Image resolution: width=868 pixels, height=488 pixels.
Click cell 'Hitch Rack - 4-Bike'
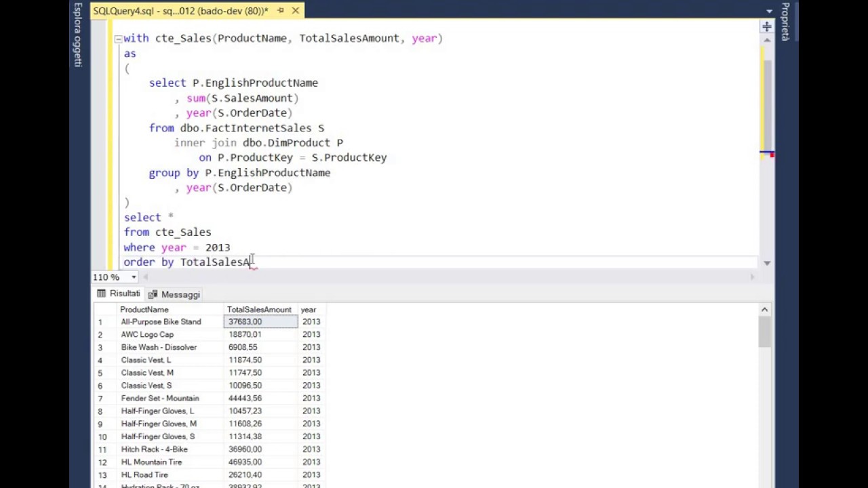pos(170,449)
